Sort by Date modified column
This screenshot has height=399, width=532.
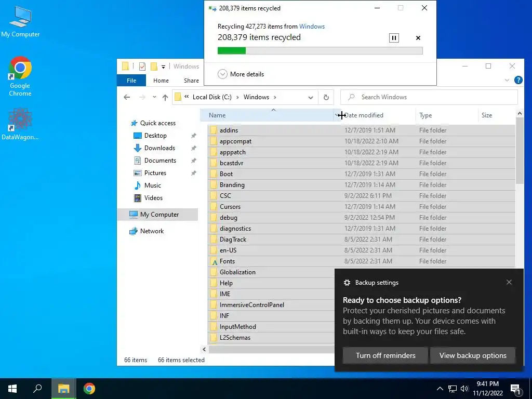click(379, 115)
